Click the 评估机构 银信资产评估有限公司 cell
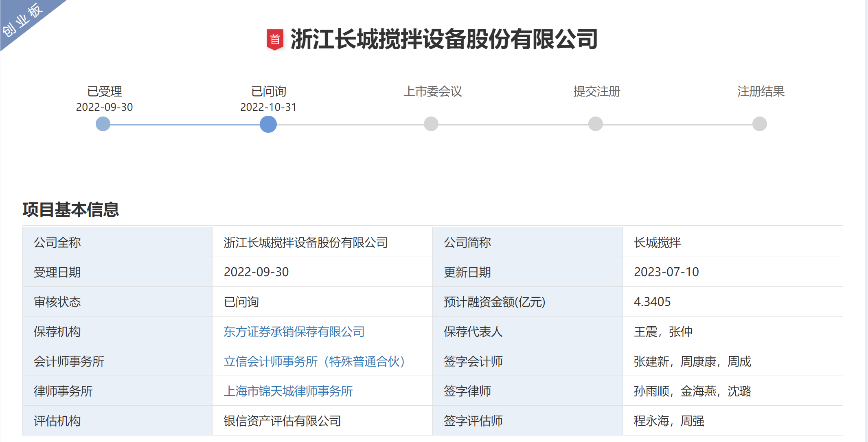Viewport: 868px width, 442px height. (x=282, y=421)
